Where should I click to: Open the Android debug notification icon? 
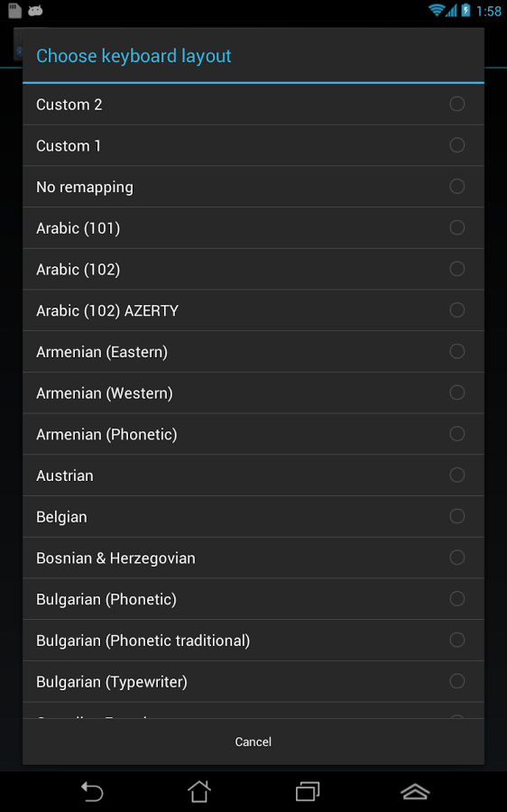pyautogui.click(x=35, y=10)
